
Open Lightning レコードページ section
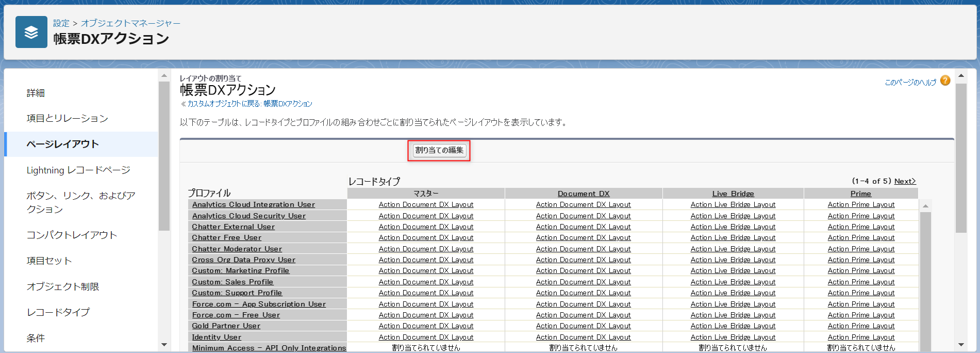coord(78,170)
